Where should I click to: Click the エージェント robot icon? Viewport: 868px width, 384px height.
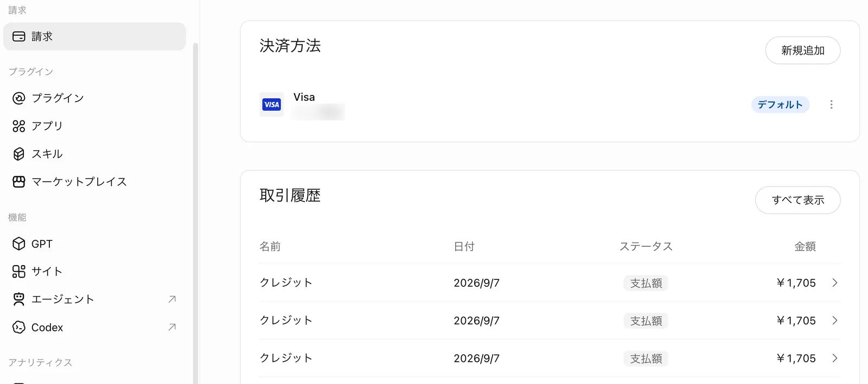pyautogui.click(x=19, y=299)
